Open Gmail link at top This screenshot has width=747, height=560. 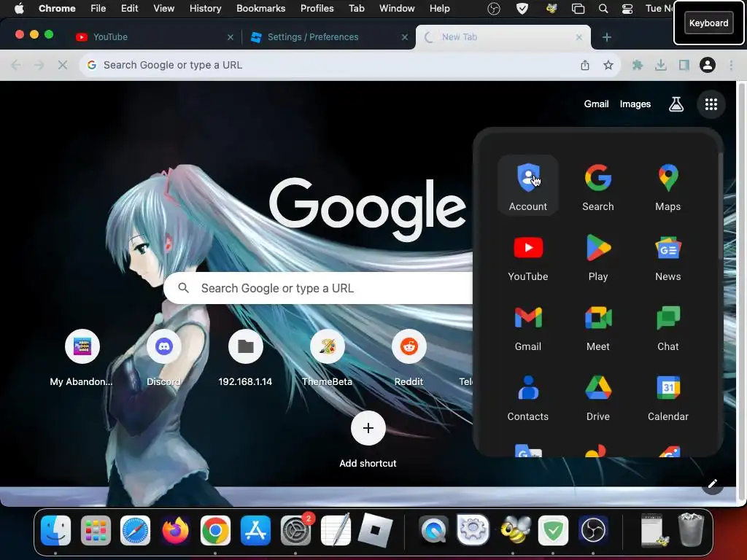tap(596, 104)
